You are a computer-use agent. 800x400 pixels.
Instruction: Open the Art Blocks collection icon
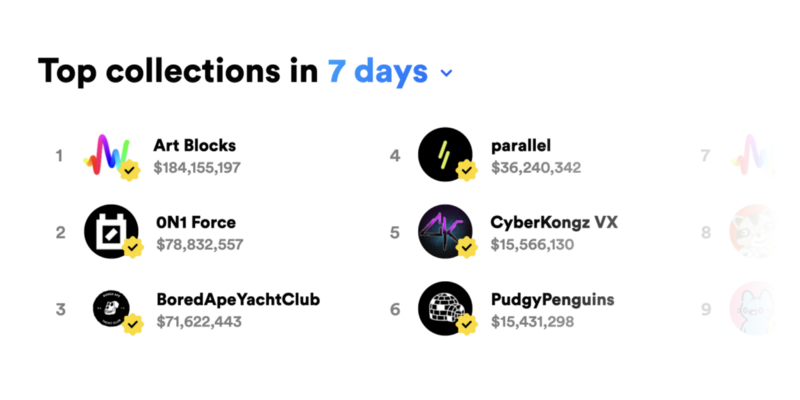[x=108, y=155]
